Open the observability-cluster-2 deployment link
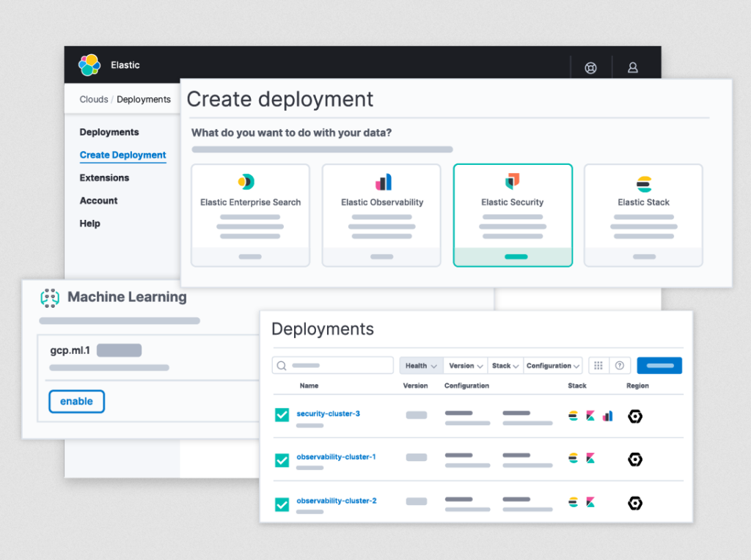The height and width of the screenshot is (560, 751). point(337,501)
